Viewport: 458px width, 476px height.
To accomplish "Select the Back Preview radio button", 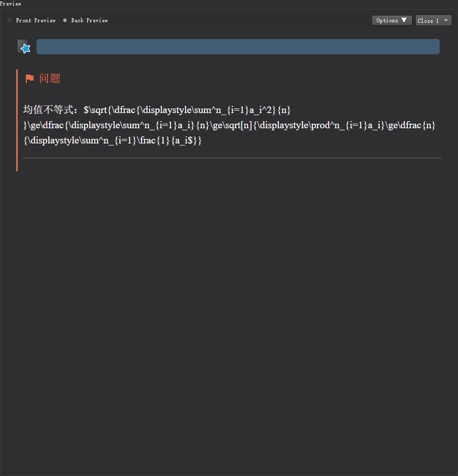I will (65, 21).
